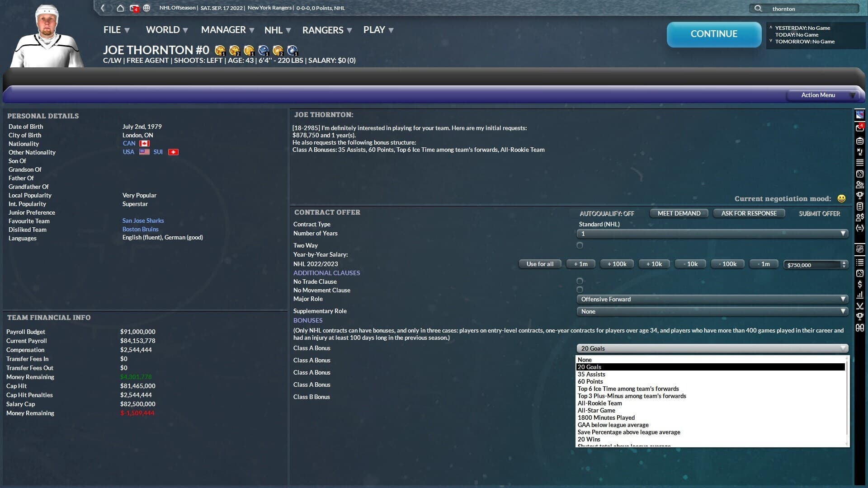This screenshot has width=868, height=488.
Task: Open the Major Role dropdown showing Offensive Forward
Action: 712,299
